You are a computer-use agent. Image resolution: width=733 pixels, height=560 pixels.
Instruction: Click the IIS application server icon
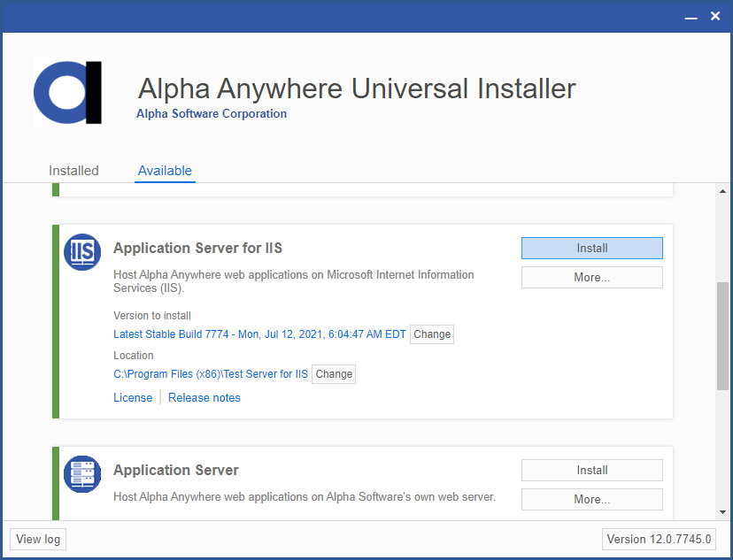82,252
